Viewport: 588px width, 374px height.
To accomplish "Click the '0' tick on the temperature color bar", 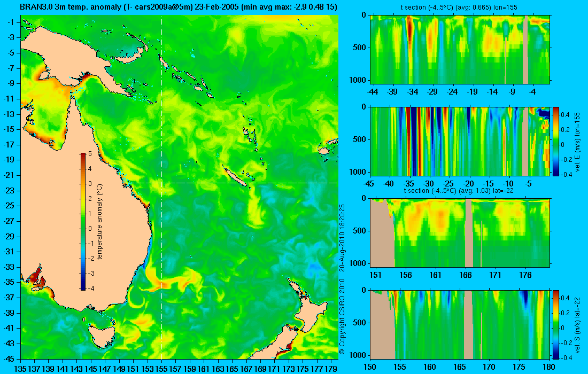I will point(90,229).
